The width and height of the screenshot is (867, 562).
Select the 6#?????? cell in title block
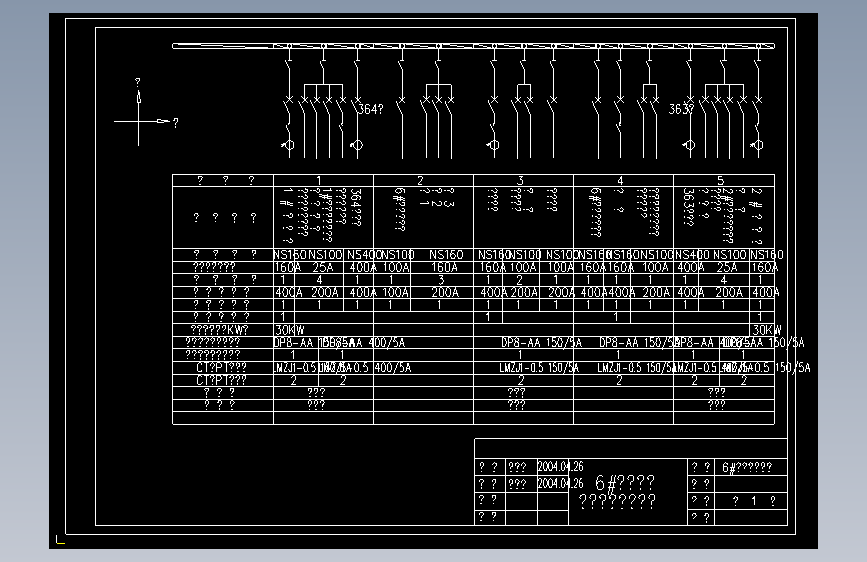pyautogui.click(x=747, y=467)
